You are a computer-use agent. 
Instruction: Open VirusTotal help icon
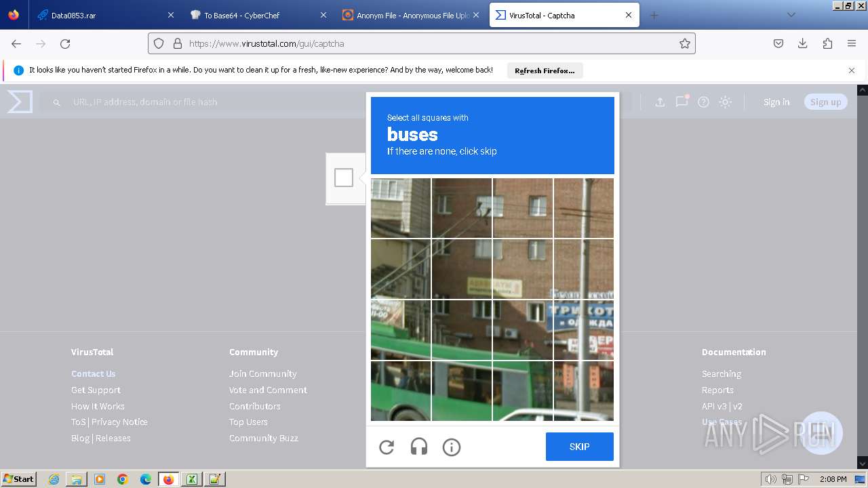pyautogui.click(x=704, y=102)
